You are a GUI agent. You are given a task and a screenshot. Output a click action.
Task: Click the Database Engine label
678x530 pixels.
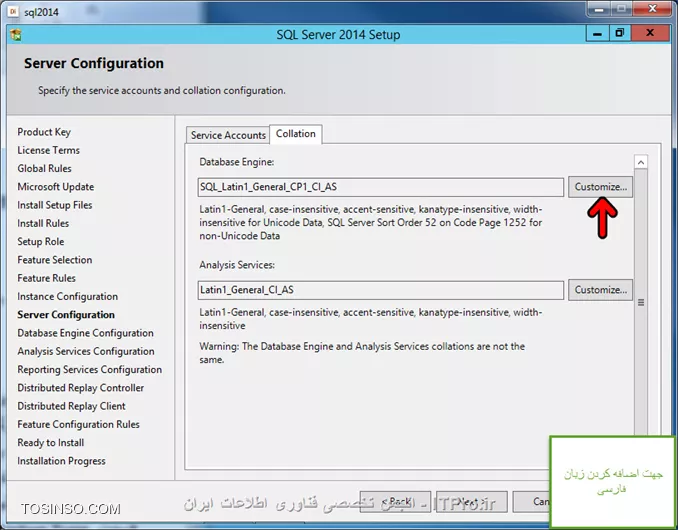[x=237, y=162]
